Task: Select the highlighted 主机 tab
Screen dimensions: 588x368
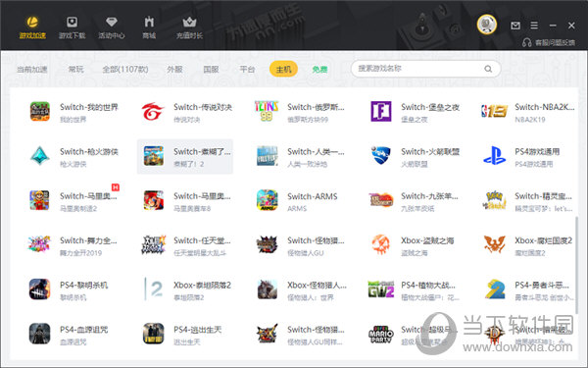Action: point(283,69)
